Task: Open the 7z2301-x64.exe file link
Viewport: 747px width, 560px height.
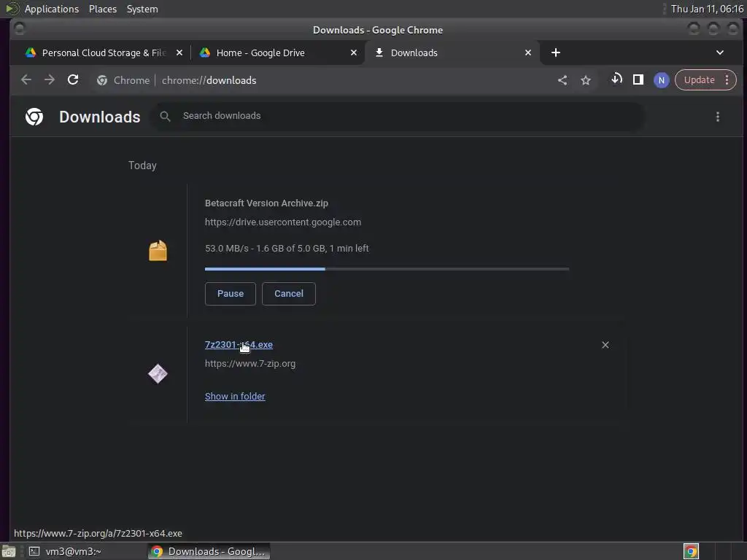Action: coord(239,345)
